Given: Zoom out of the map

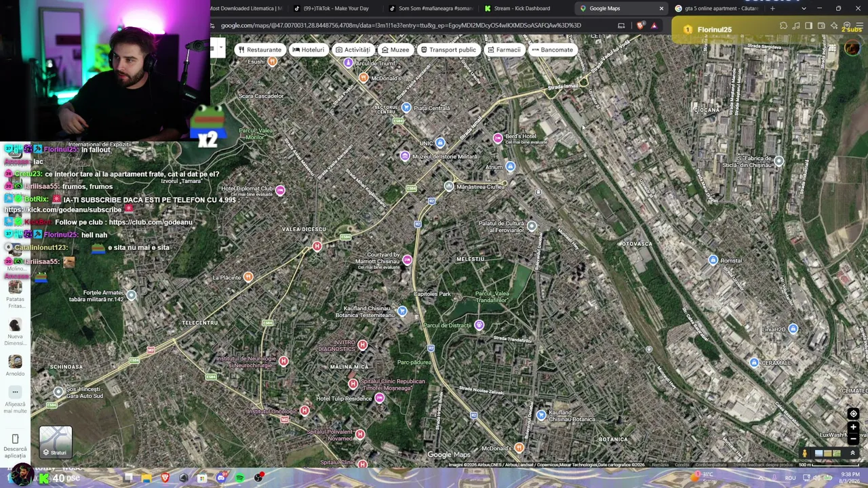Looking at the screenshot, I should pyautogui.click(x=853, y=439).
